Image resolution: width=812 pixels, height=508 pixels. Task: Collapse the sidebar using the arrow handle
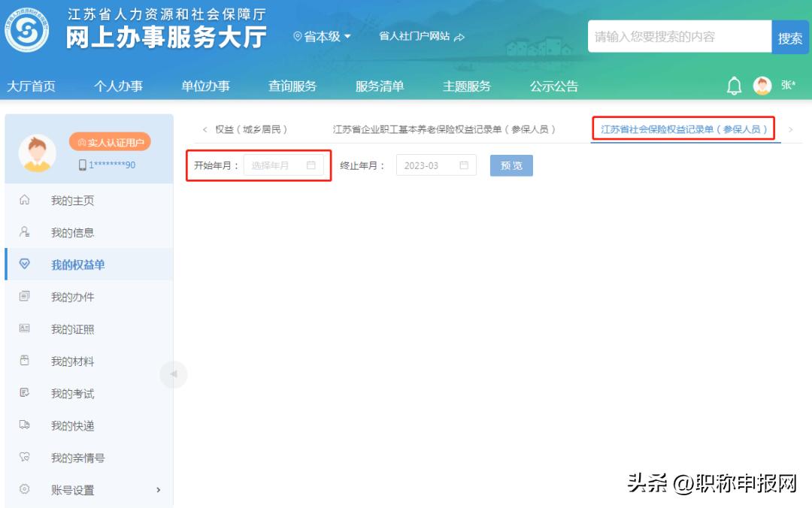coord(174,374)
